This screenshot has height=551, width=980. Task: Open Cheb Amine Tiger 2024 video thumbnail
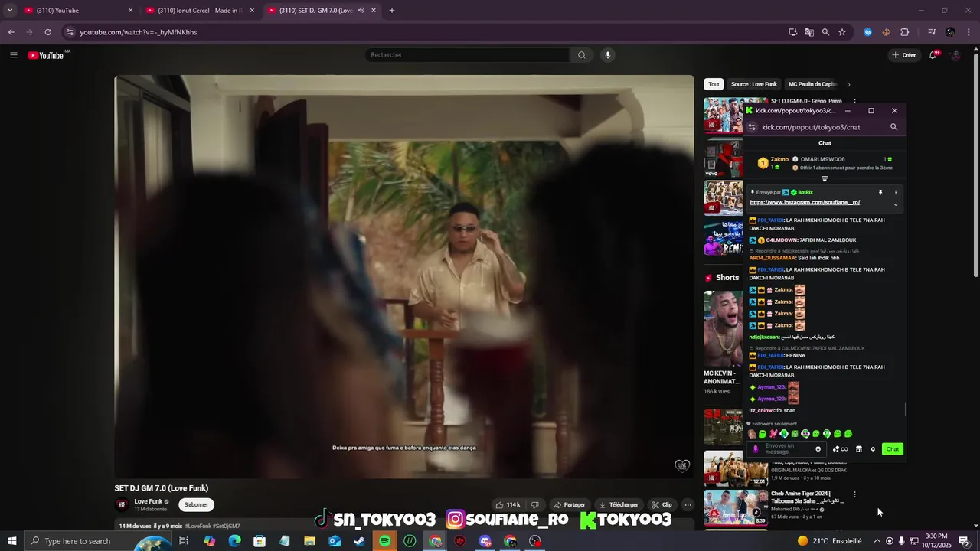click(x=736, y=507)
